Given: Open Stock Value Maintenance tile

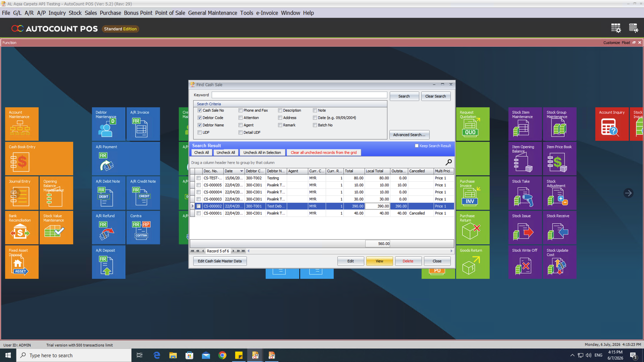Looking at the screenshot, I should coord(56,228).
